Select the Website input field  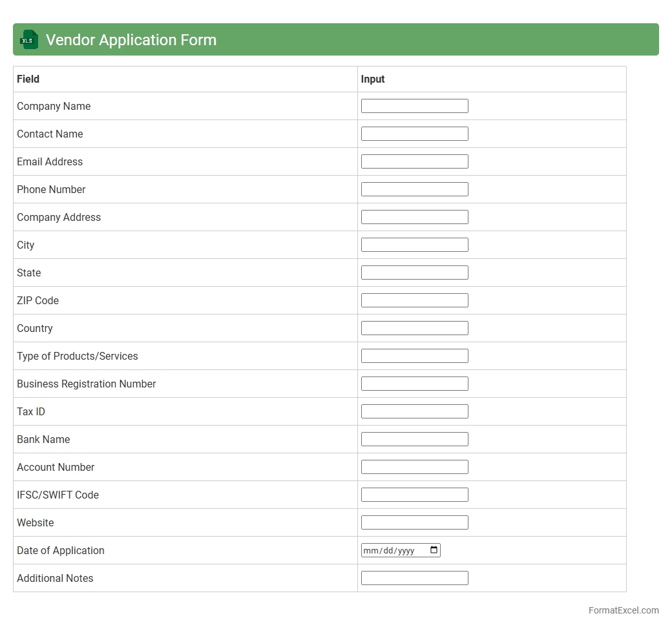(x=414, y=522)
